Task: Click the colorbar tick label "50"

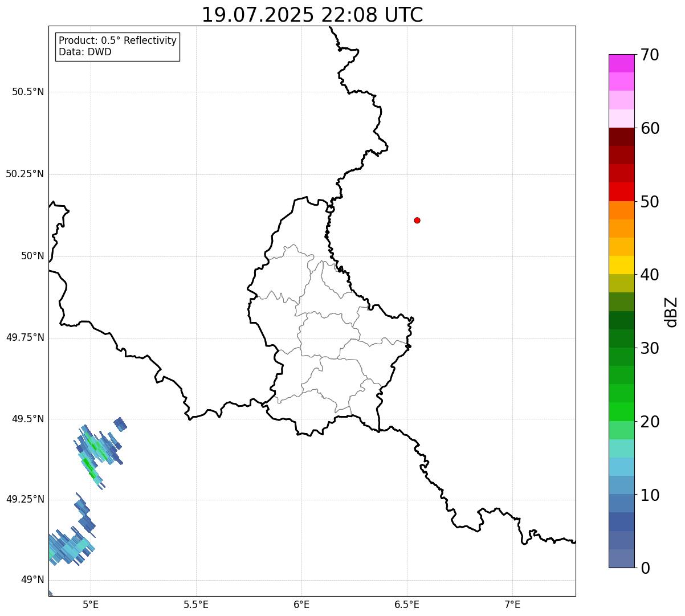Action: 650,202
